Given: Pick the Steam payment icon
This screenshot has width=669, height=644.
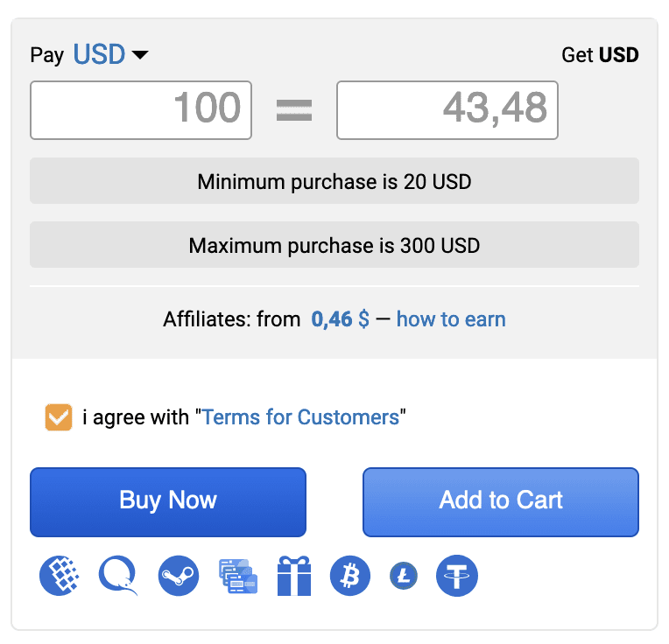Looking at the screenshot, I should click(179, 576).
